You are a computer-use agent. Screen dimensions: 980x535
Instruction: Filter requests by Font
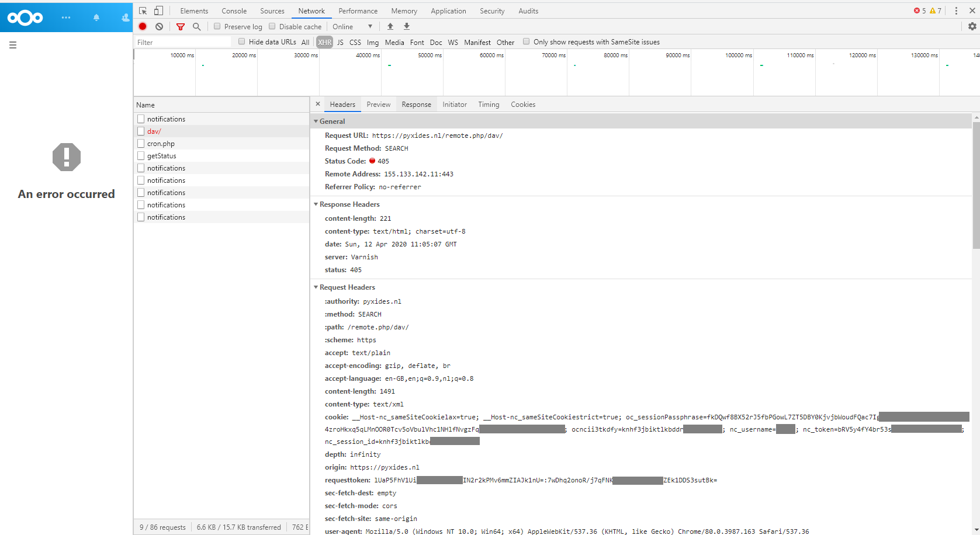(417, 42)
